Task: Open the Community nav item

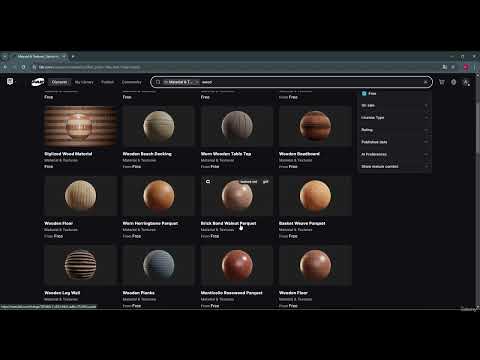Action: 132,82
